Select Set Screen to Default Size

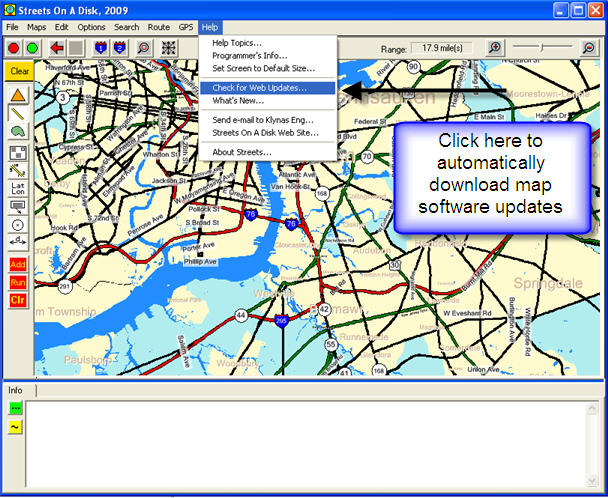click(x=268, y=68)
